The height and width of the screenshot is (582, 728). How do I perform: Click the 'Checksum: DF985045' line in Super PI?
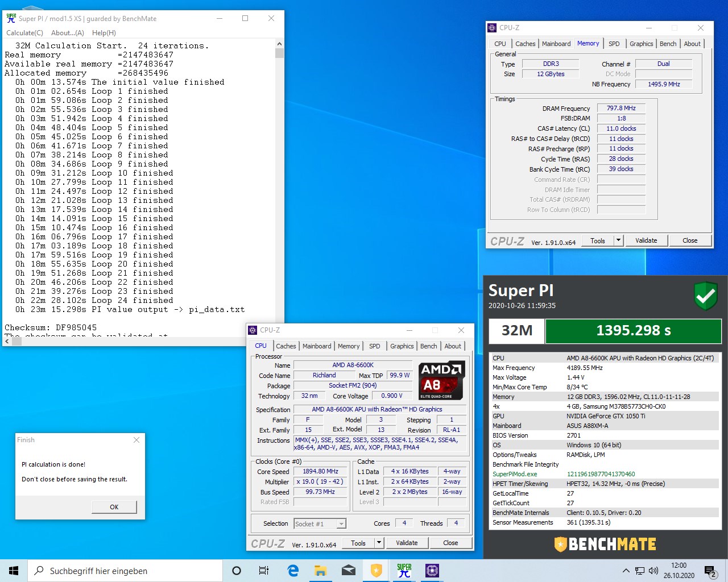(x=51, y=327)
